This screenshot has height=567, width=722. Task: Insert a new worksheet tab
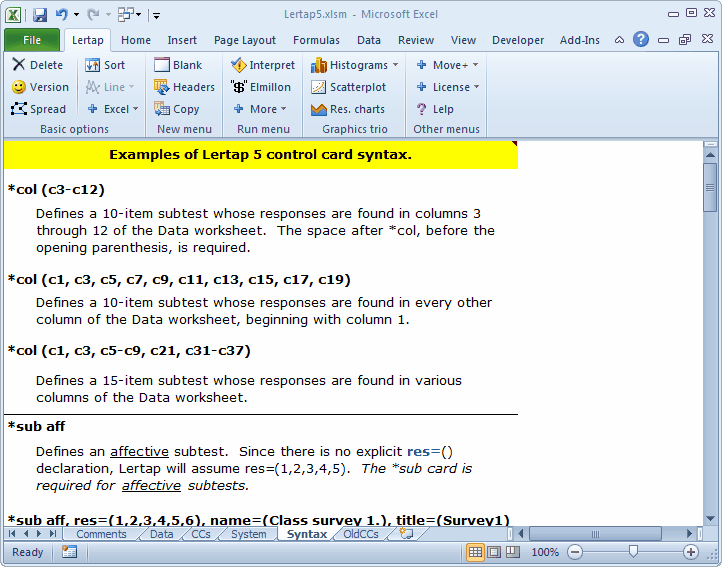406,533
